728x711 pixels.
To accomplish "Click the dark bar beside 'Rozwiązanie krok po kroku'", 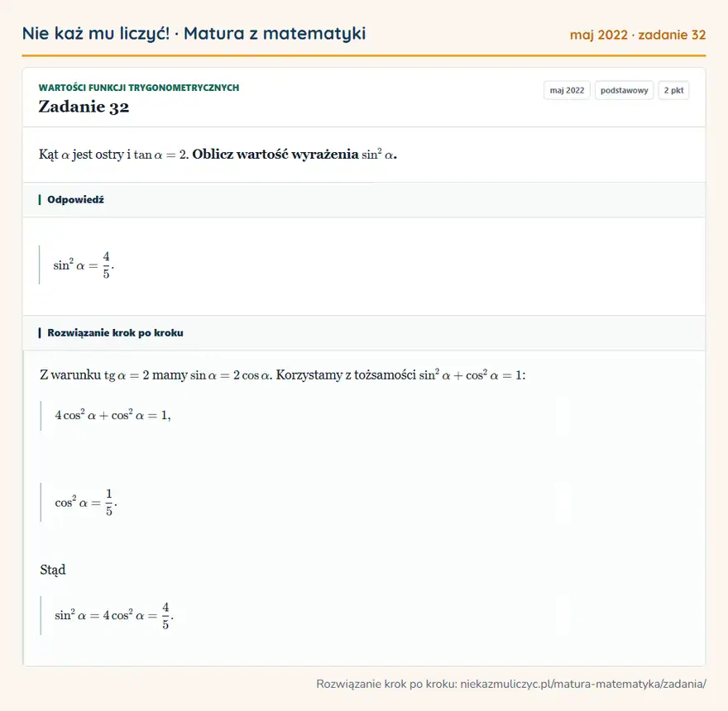I will (40, 332).
